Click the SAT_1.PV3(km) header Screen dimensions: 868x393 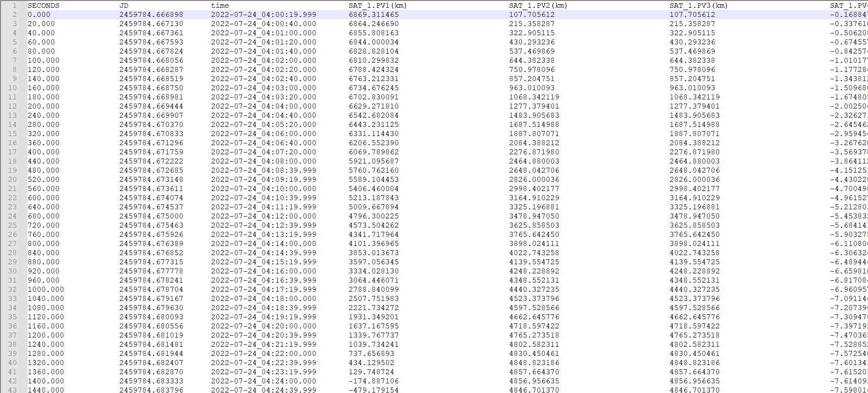[x=699, y=5]
